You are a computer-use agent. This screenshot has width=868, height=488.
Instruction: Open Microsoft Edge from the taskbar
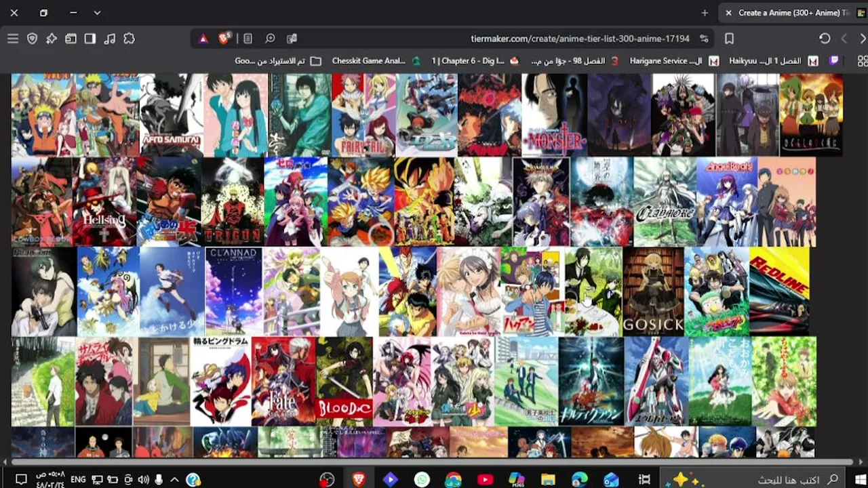[x=580, y=479]
